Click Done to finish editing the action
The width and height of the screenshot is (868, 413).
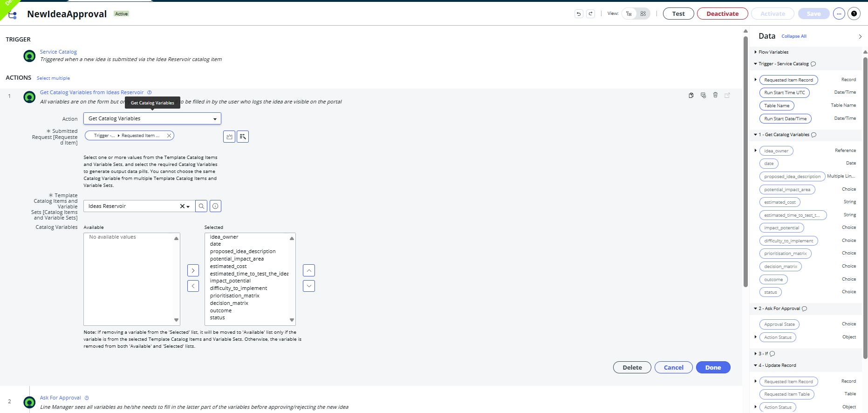(713, 367)
